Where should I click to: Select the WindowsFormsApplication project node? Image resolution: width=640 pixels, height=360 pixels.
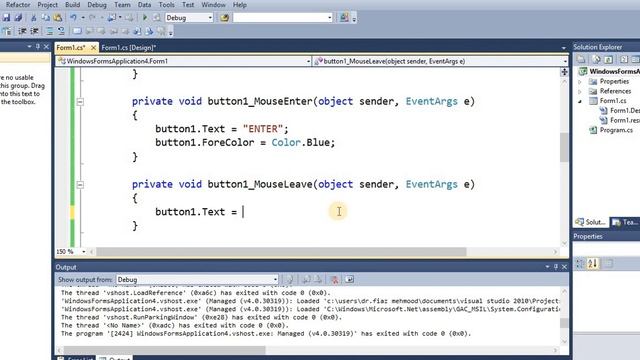614,71
